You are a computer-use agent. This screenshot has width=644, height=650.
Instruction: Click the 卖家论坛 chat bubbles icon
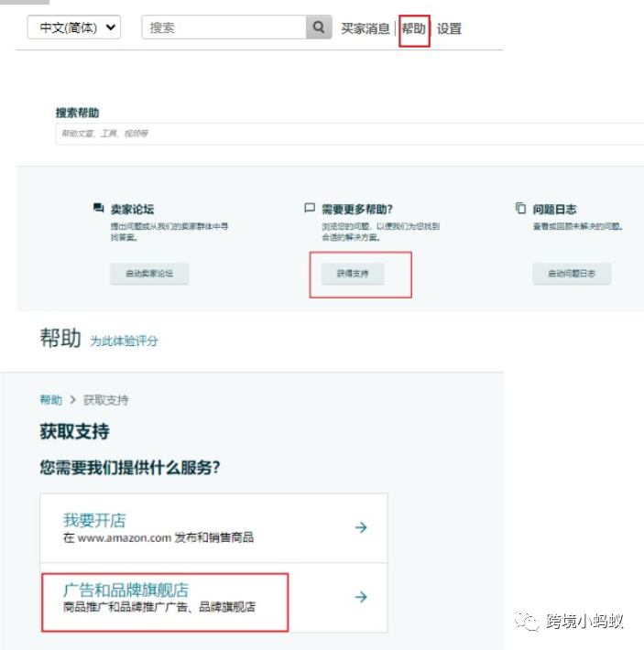[x=98, y=207]
